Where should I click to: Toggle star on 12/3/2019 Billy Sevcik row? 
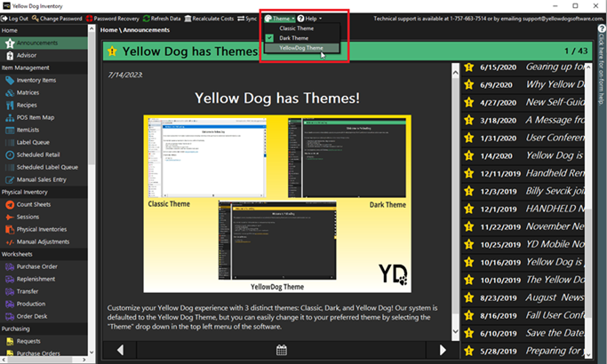click(468, 192)
